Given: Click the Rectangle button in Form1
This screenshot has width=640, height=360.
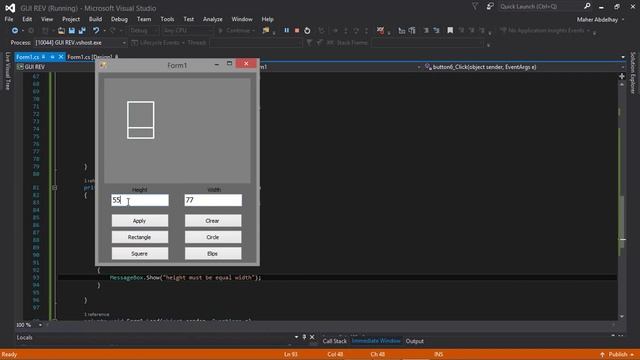Looking at the screenshot, I should 140,237.
